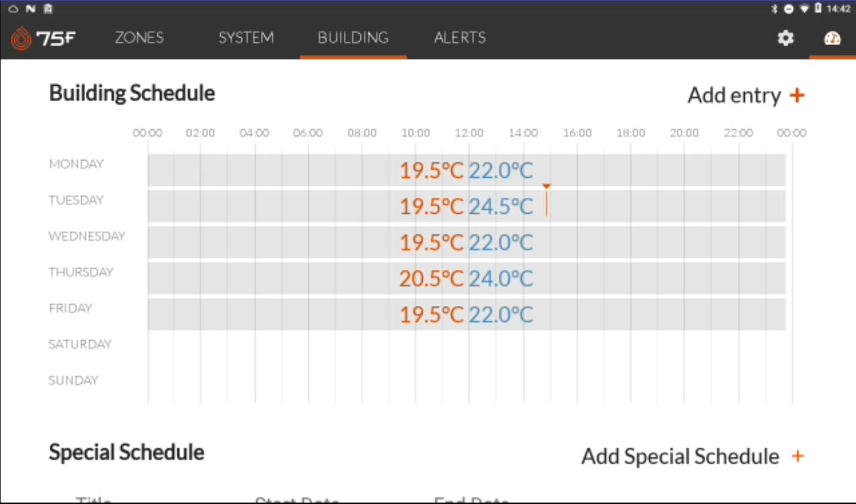Open settings via the gear icon
The width and height of the screenshot is (856, 504).
click(785, 38)
